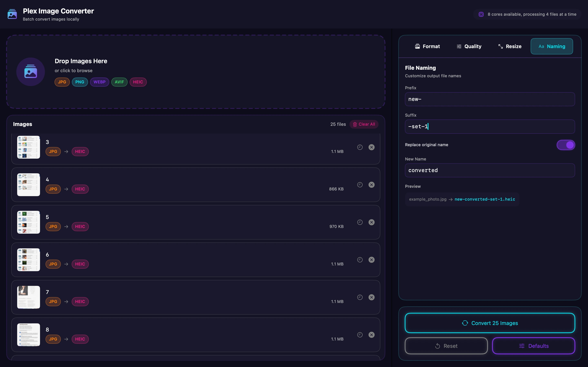Remove image 4 using its X icon

[x=372, y=185]
